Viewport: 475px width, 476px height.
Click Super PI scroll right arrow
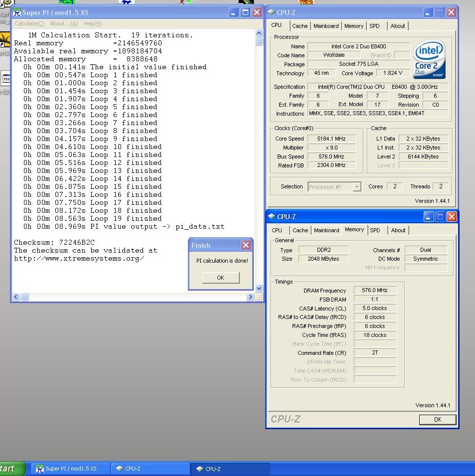pos(250,297)
